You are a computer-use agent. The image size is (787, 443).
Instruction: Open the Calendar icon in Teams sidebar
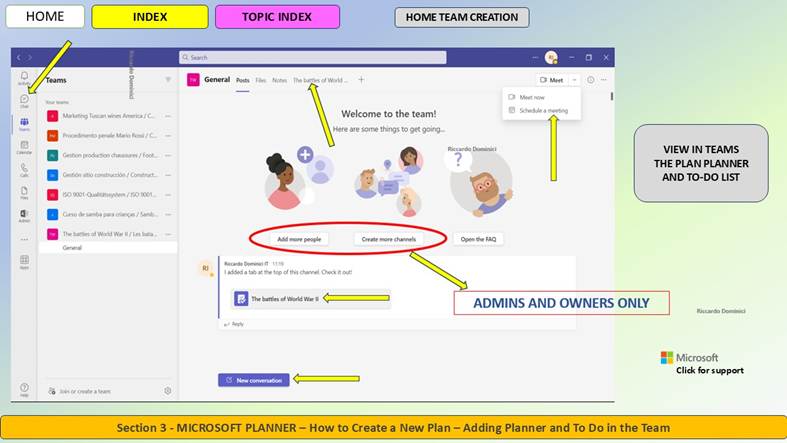point(24,147)
